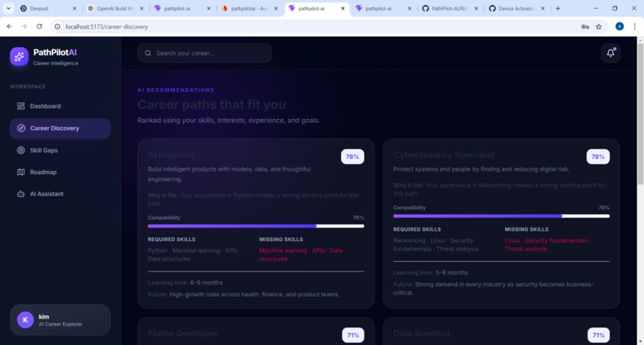Viewport: 644px width, 345px height.
Task: Click the PathPilotAI sparkle logo icon
Action: tap(19, 57)
